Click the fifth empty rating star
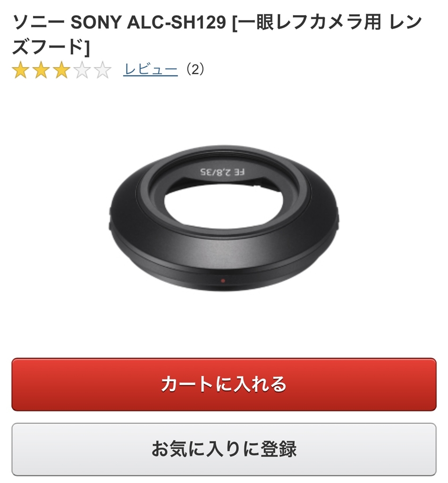448x483 pixels. [103, 70]
